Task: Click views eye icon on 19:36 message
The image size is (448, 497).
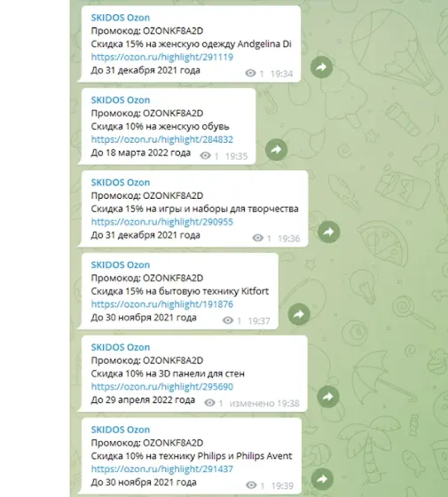Action: pyautogui.click(x=257, y=238)
